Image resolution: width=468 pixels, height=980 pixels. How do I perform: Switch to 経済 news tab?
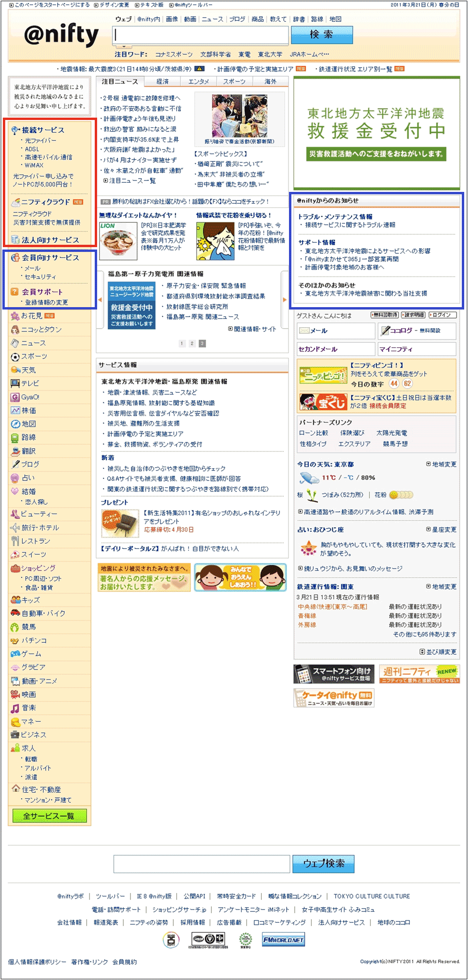click(162, 82)
